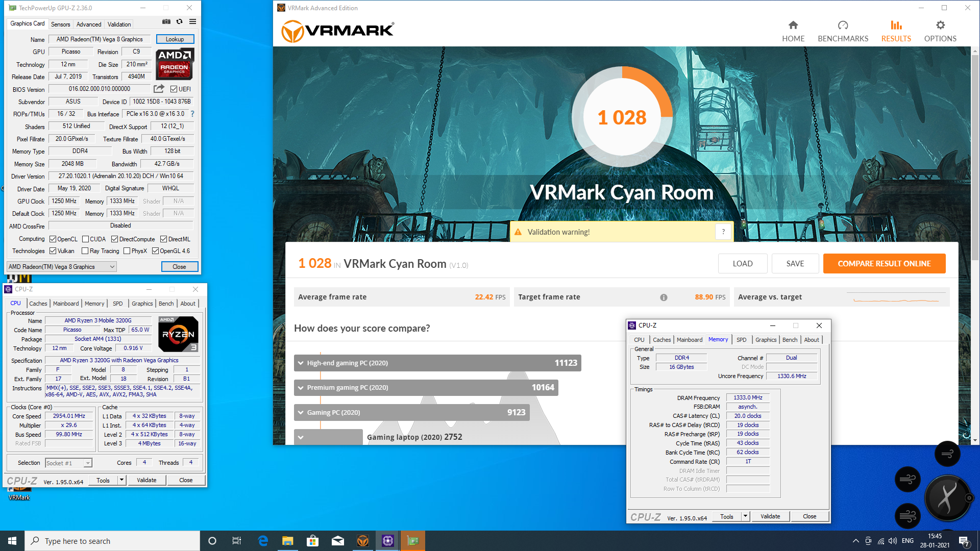
Task: Open Bench tab in left CPU-Z
Action: pos(166,304)
